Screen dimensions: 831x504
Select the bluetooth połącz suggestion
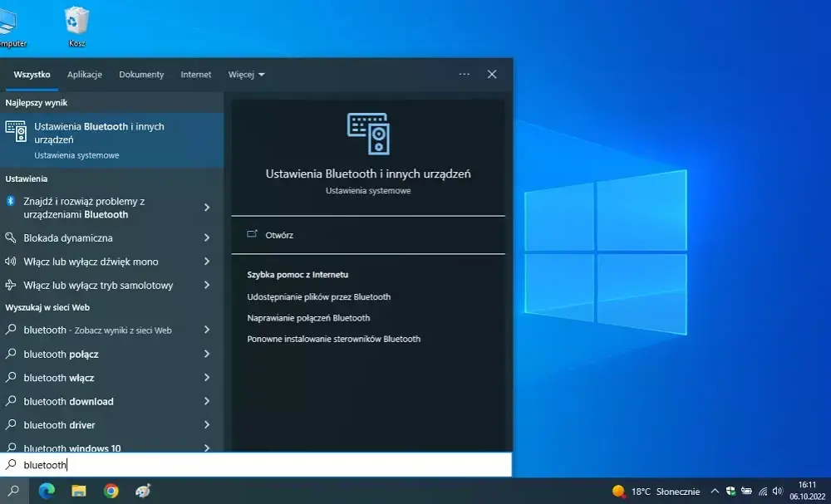pos(112,354)
